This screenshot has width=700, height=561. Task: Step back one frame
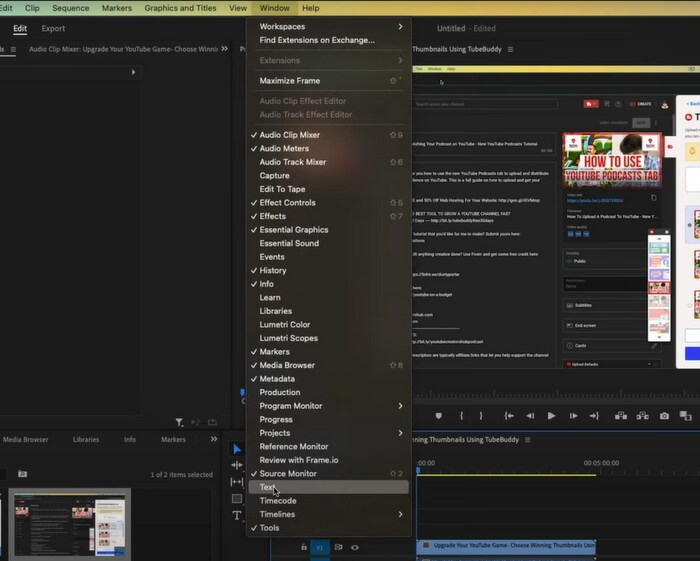point(530,416)
